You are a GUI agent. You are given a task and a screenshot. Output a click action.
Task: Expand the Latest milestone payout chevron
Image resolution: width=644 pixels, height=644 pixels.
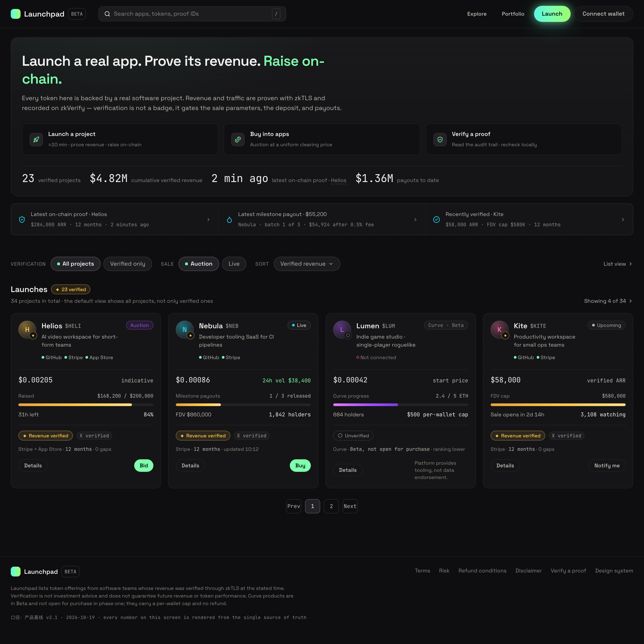pos(415,219)
